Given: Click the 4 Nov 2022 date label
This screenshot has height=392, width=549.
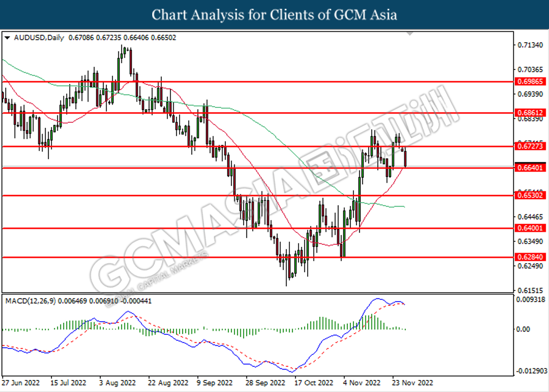Looking at the screenshot, I should [x=362, y=383].
